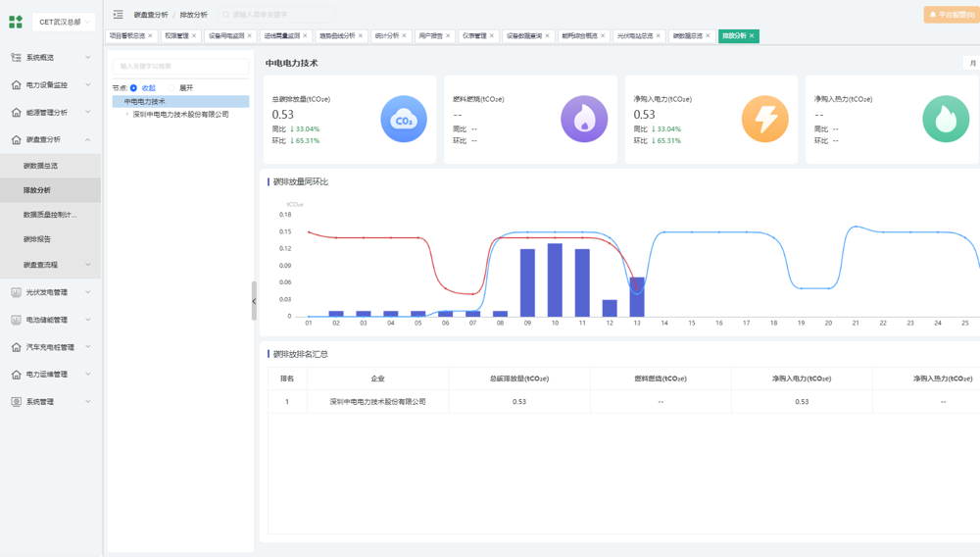Screen dimensions: 980x557
Task: Close the 排放分析 tab
Action: click(x=752, y=36)
